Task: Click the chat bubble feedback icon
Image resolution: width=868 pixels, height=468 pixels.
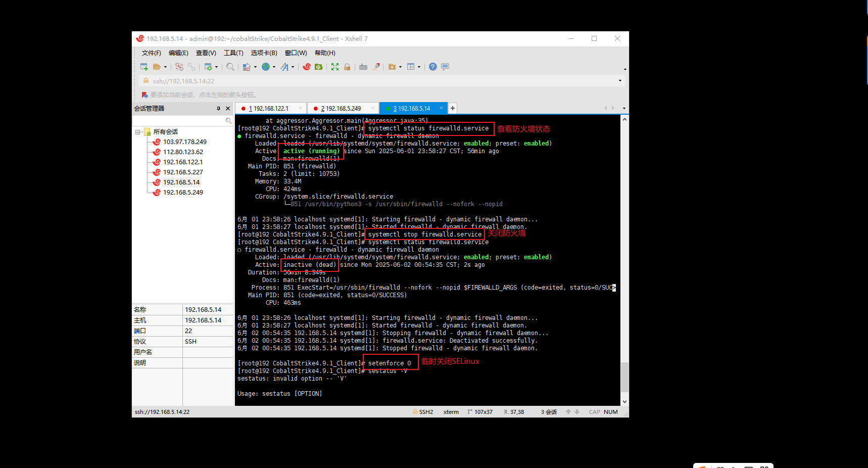Action: (x=445, y=67)
